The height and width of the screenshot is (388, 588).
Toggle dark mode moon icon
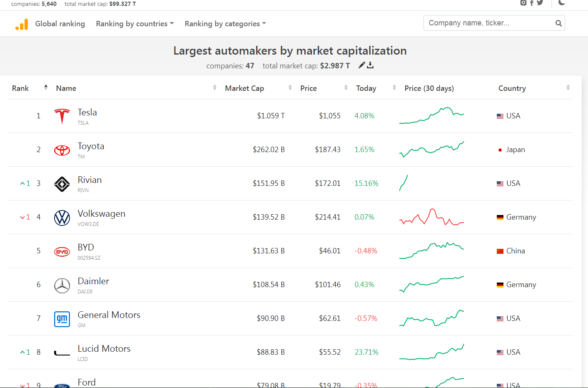tap(562, 2)
